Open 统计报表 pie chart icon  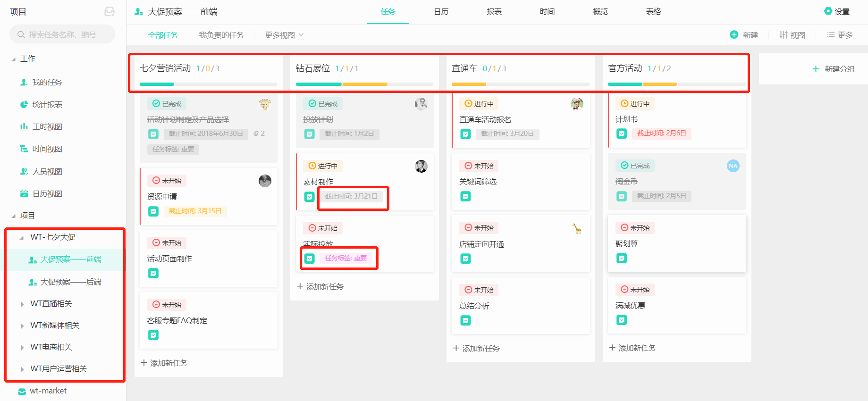pyautogui.click(x=24, y=104)
